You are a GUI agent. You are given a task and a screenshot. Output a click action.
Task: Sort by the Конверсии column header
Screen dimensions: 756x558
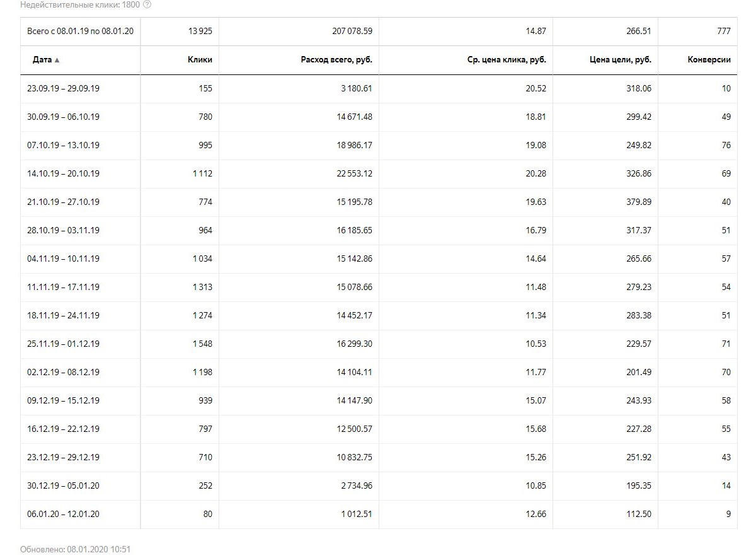pos(709,60)
